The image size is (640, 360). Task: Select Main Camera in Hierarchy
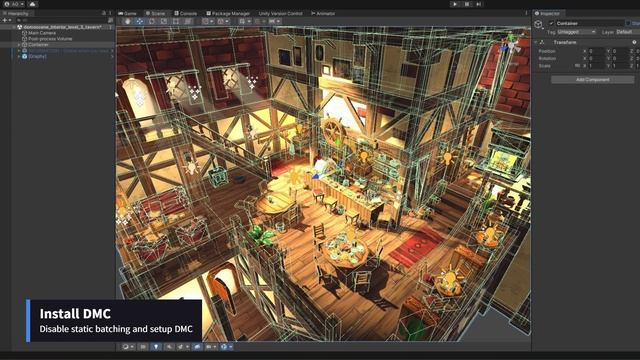(x=42, y=33)
